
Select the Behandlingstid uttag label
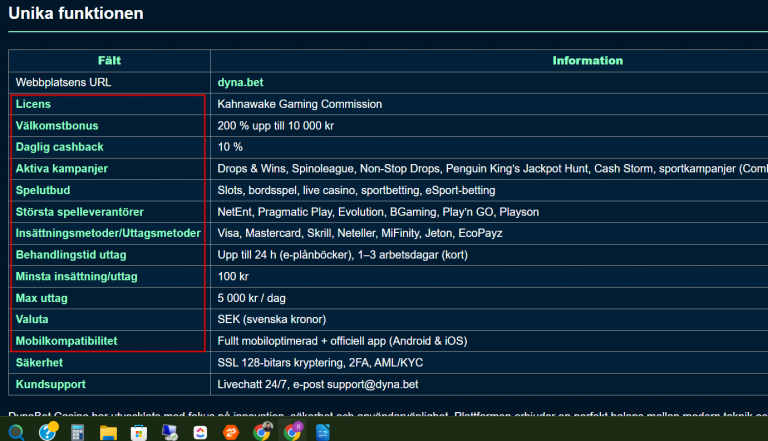coord(71,255)
